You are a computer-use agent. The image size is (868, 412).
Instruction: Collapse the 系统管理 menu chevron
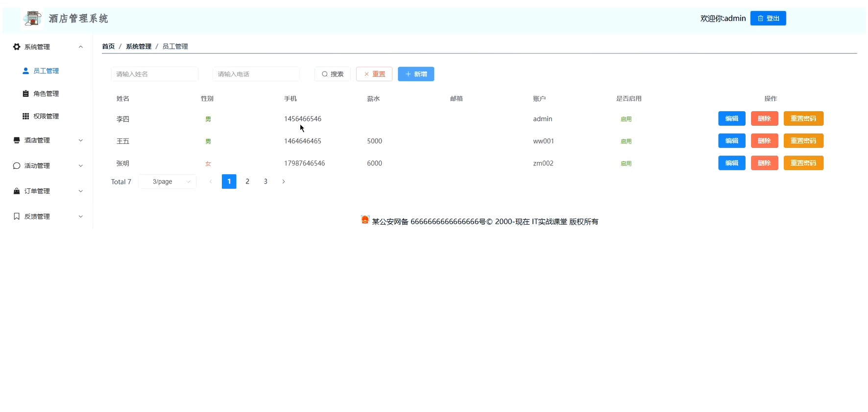click(81, 47)
